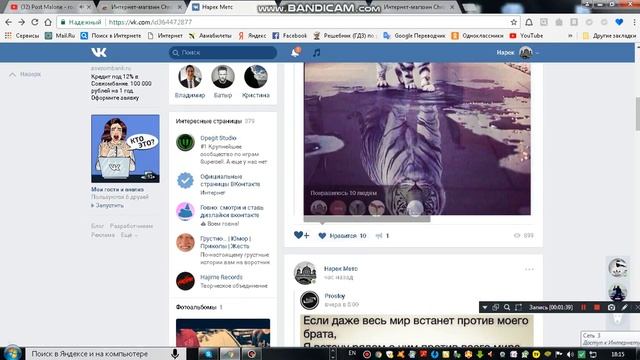Open VK music player note icon
The height and width of the screenshot is (360, 640).
pos(316,53)
